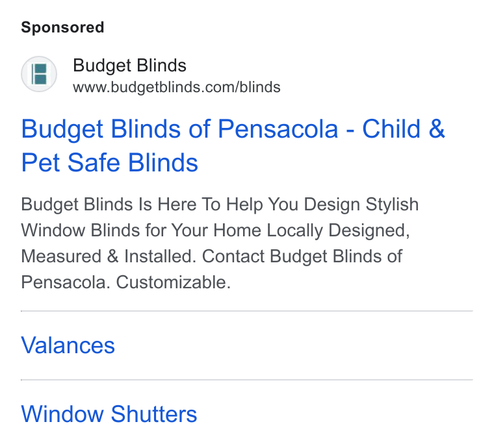Image resolution: width=494 pixels, height=448 pixels.
Task: Click the 'Pet Safe Blinds' headline line
Action: click(110, 163)
